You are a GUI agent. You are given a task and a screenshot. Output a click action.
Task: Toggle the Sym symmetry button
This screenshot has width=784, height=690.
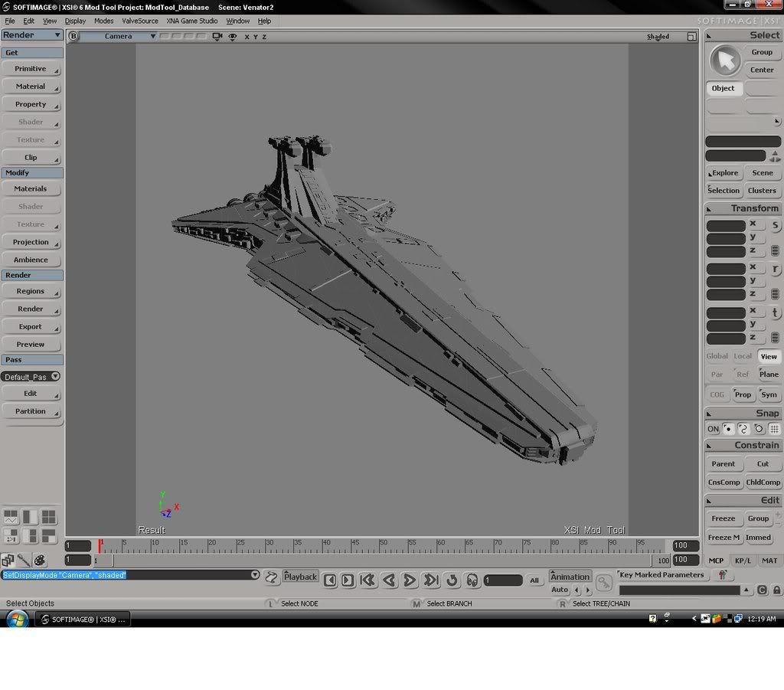pos(769,394)
